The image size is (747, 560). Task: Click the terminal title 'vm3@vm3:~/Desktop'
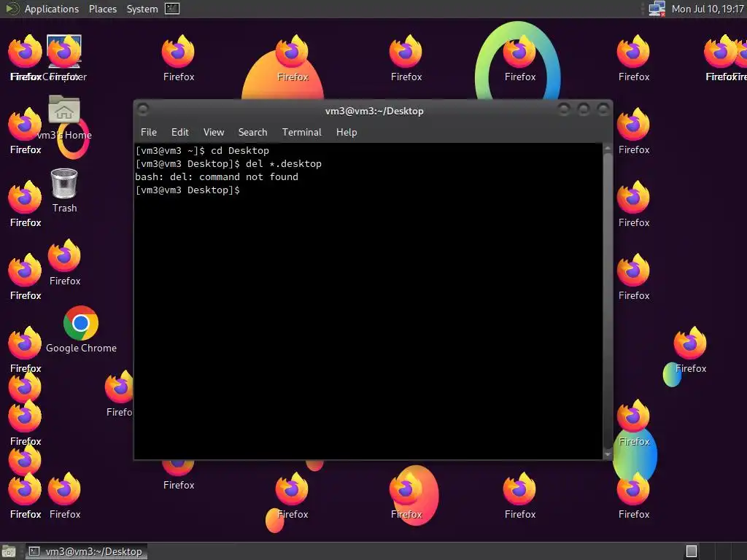click(374, 111)
